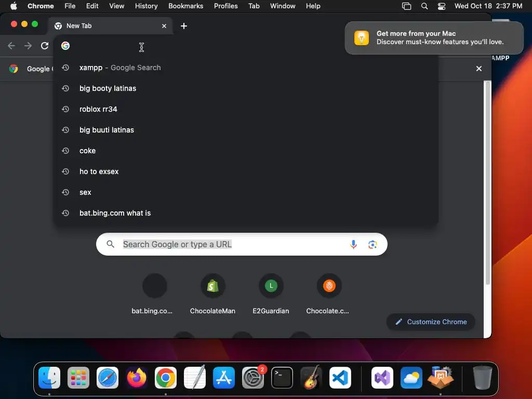Open the ChocolateMan shortcut
Image resolution: width=532 pixels, height=399 pixels.
pos(212,295)
